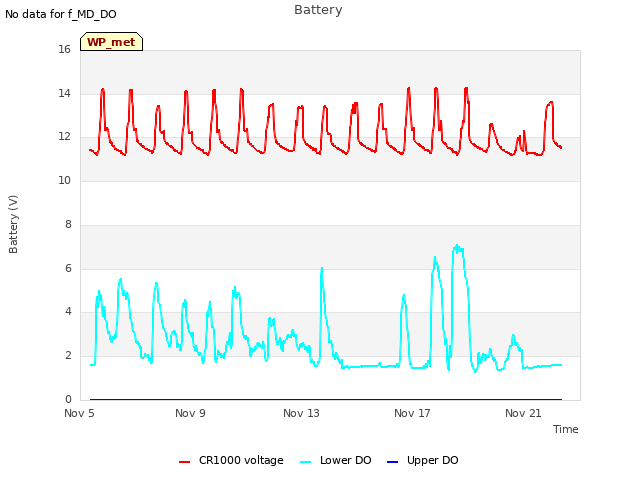Click the 10 y-axis tick label
This screenshot has width=640, height=480.
pos(64,180)
